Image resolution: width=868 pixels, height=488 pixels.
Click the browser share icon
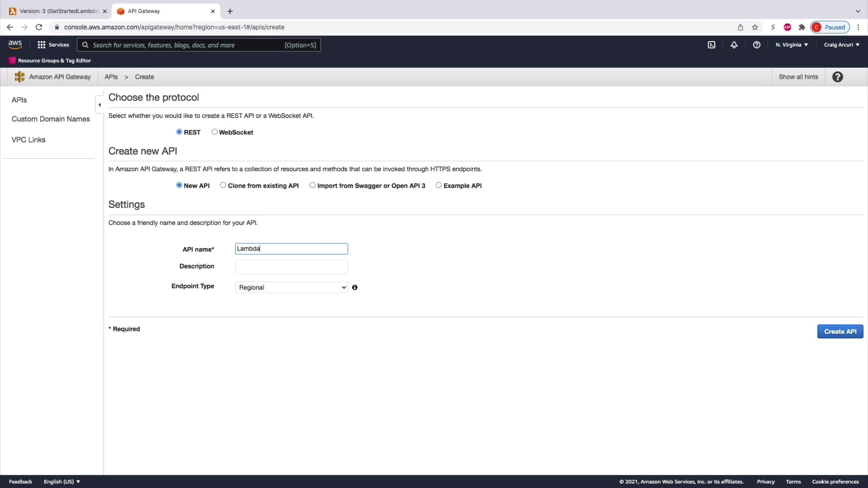click(x=740, y=27)
